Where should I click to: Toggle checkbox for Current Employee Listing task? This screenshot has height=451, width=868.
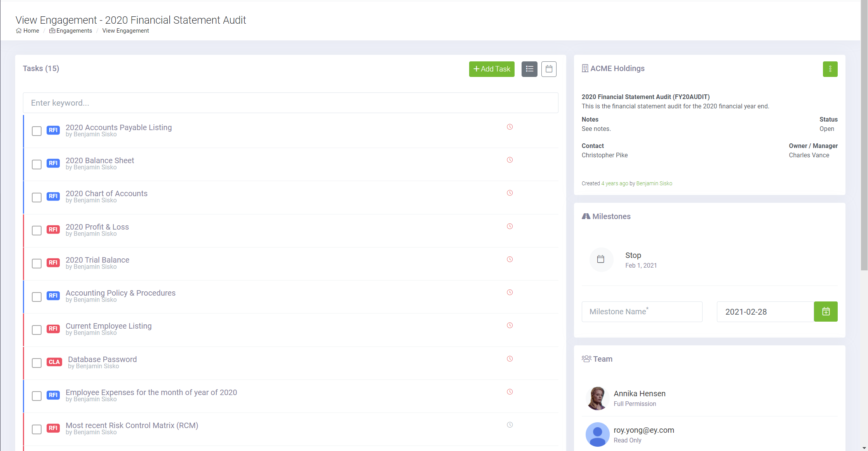click(36, 330)
